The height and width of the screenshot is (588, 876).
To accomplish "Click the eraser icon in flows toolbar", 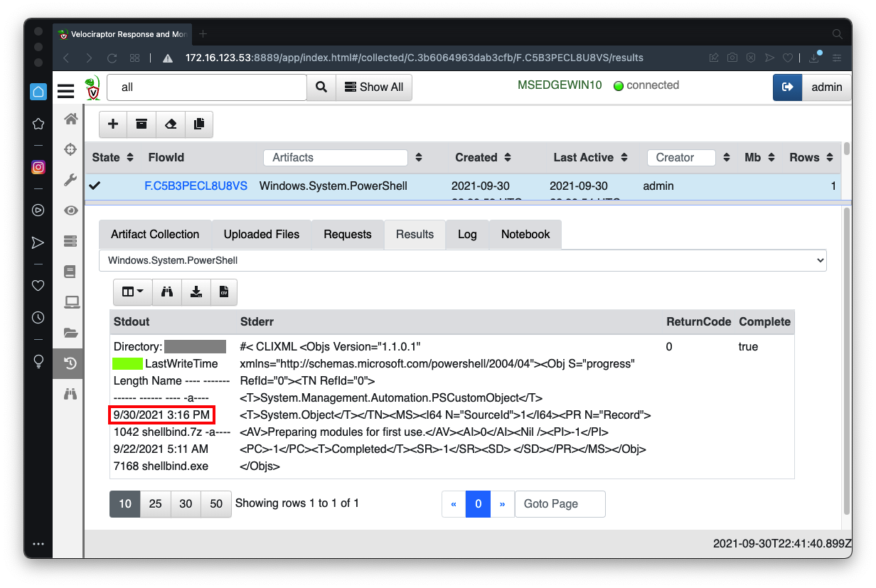I will [x=170, y=124].
